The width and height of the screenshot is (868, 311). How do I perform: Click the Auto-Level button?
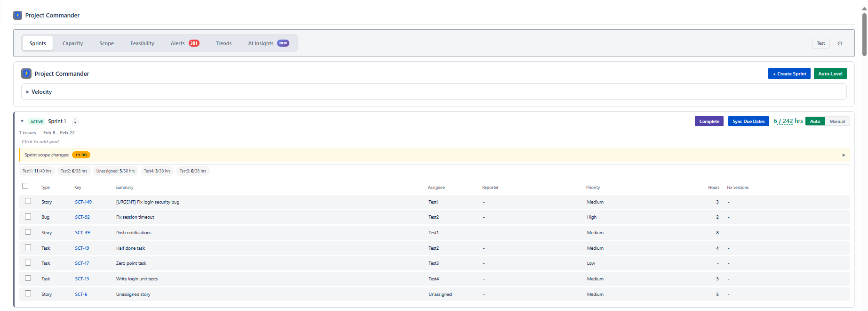830,74
